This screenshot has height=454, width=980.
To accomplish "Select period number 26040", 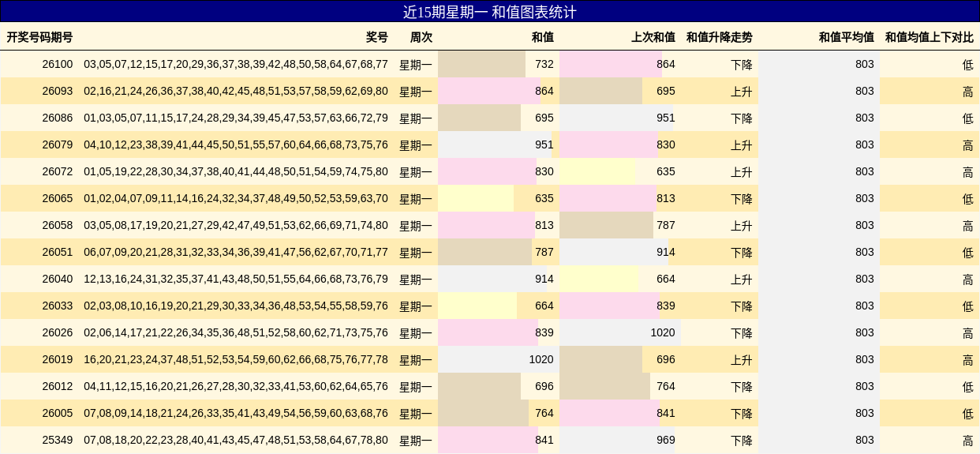I will (x=58, y=279).
